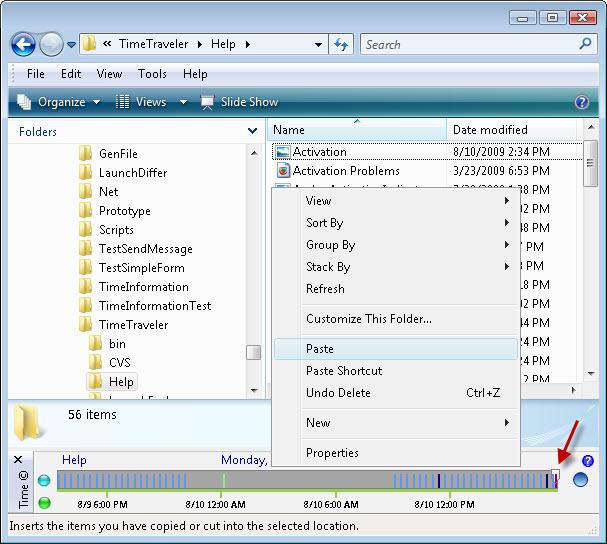
Task: Click the Refresh arrows button
Action: click(341, 45)
